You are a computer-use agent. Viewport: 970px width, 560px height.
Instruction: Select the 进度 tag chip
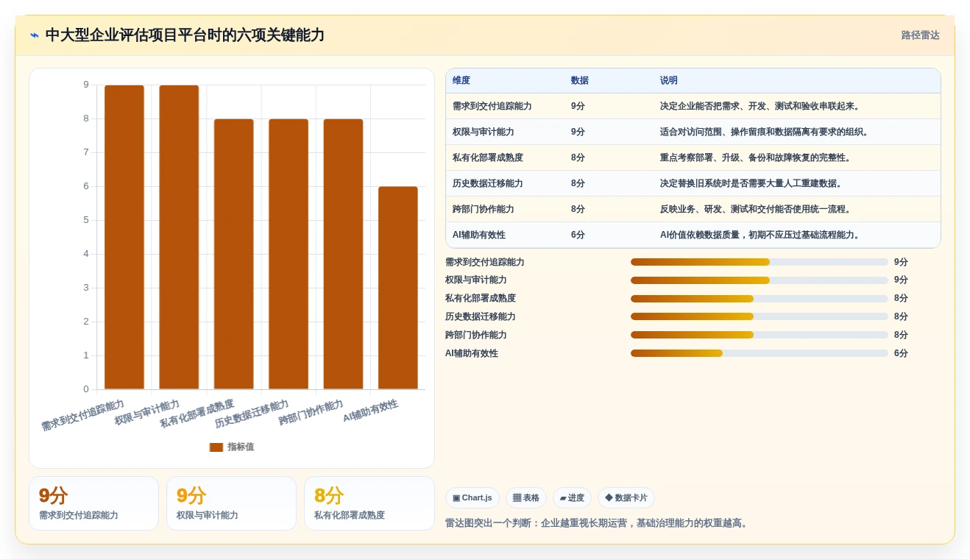pyautogui.click(x=572, y=498)
